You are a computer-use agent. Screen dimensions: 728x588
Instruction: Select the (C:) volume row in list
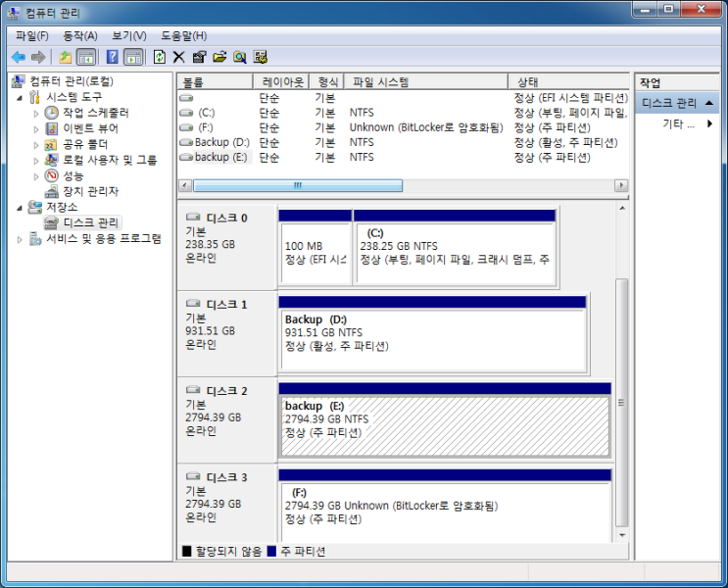403,113
